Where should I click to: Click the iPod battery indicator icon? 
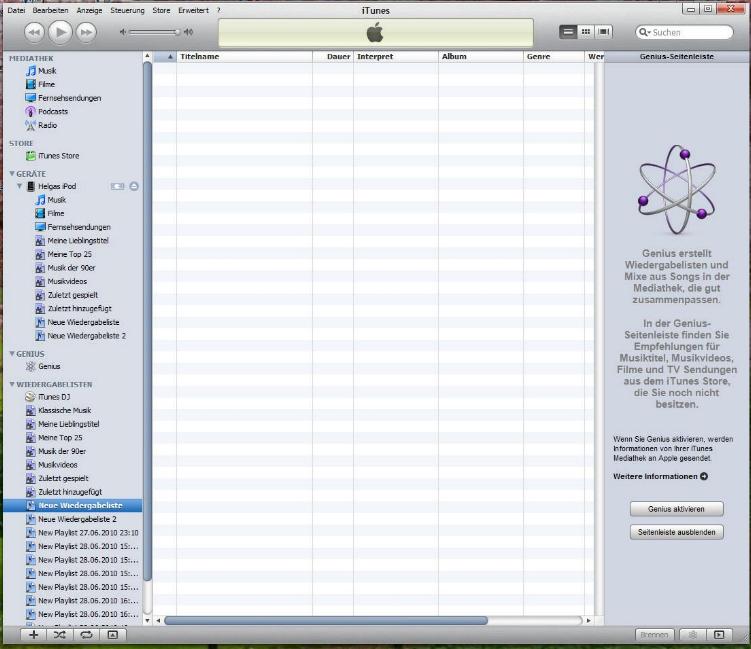pos(117,186)
